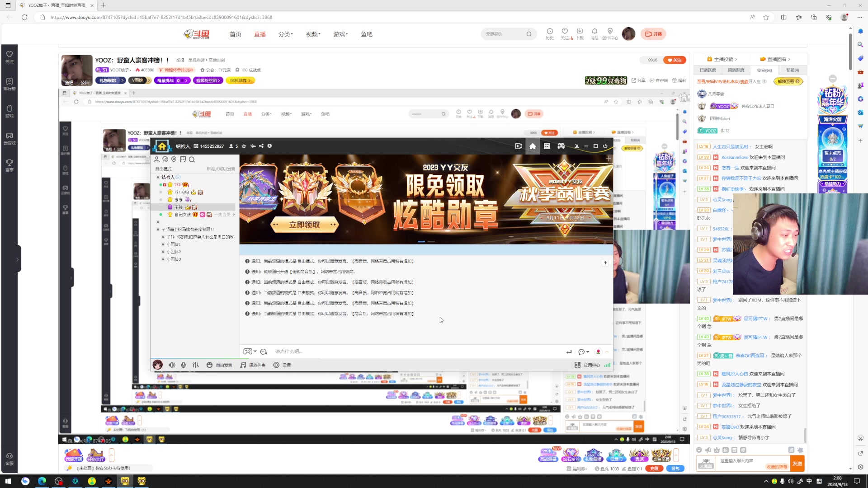Collapse the 结衿人 channel tree node

pos(158,177)
